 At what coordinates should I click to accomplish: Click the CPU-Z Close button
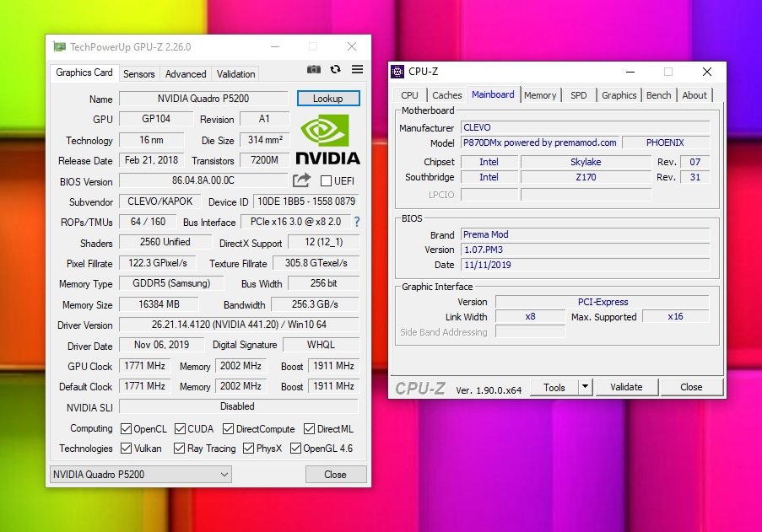pyautogui.click(x=691, y=387)
